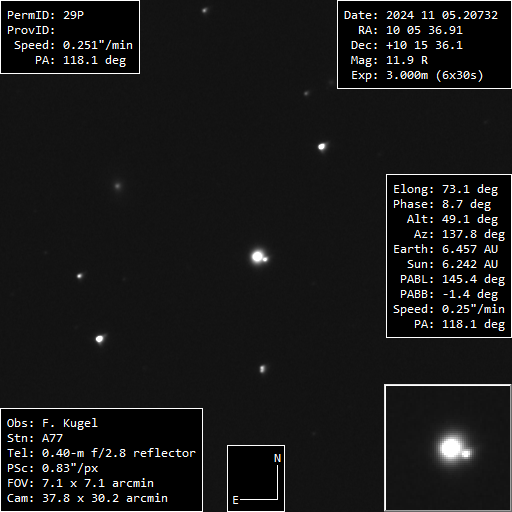Viewport: 512px width, 512px height.
Task: Click the Date 2024 11 05.20732 text
Action: [421, 15]
